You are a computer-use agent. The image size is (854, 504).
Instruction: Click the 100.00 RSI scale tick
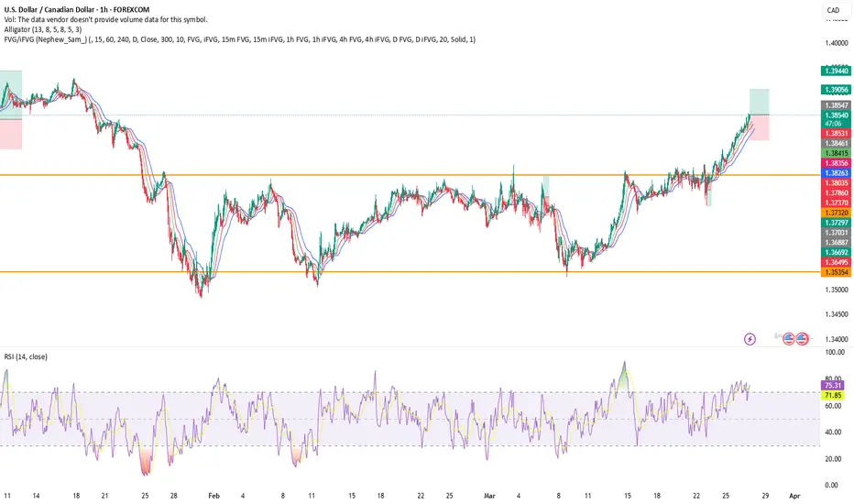(835, 353)
